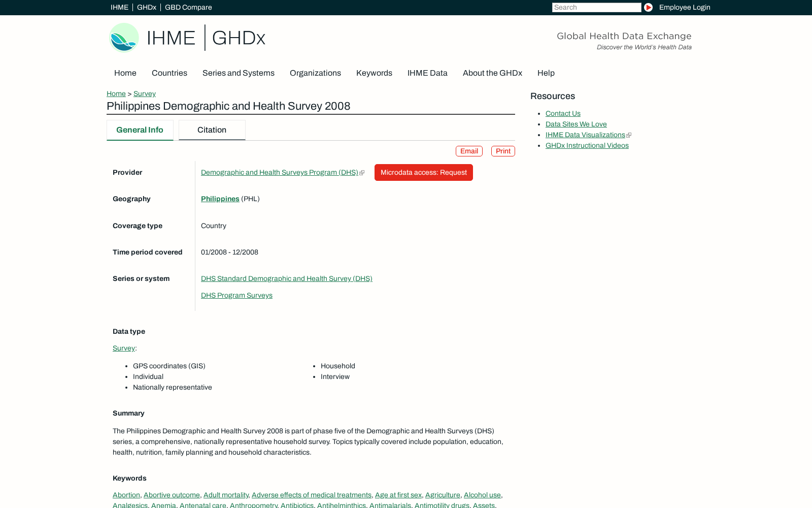Open the Keywords menu item
Viewport: 812px width, 508px height.
[x=374, y=73]
